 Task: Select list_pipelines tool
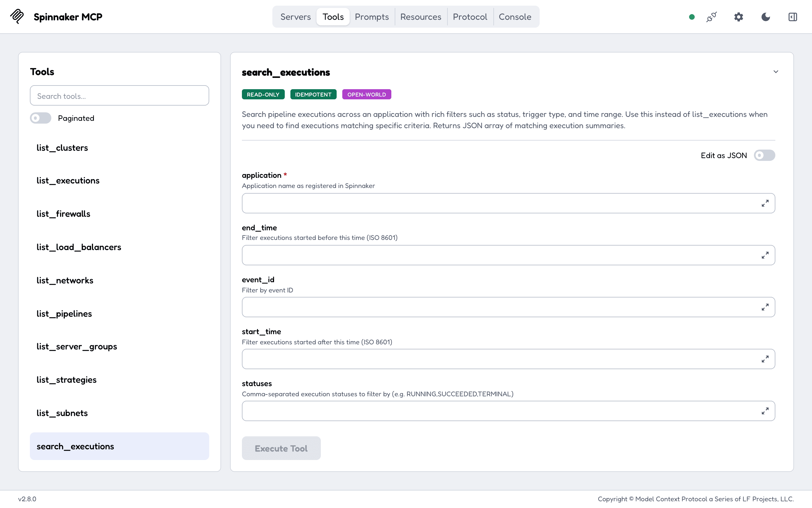click(x=120, y=314)
